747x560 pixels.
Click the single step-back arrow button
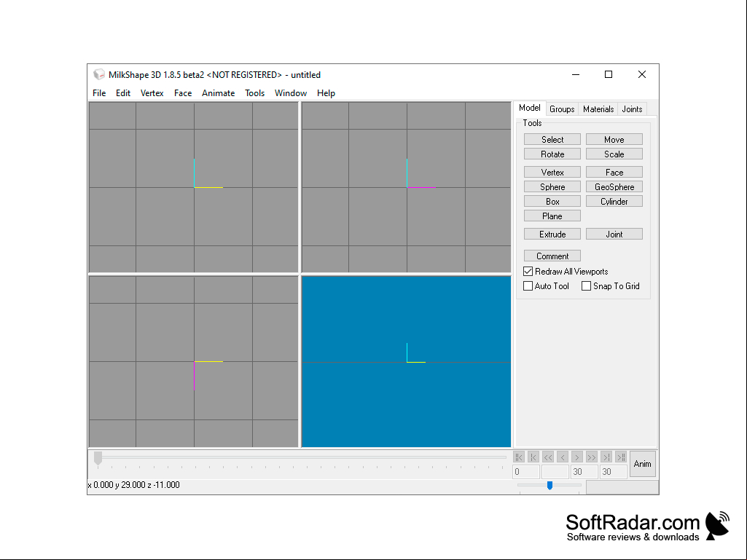point(563,457)
